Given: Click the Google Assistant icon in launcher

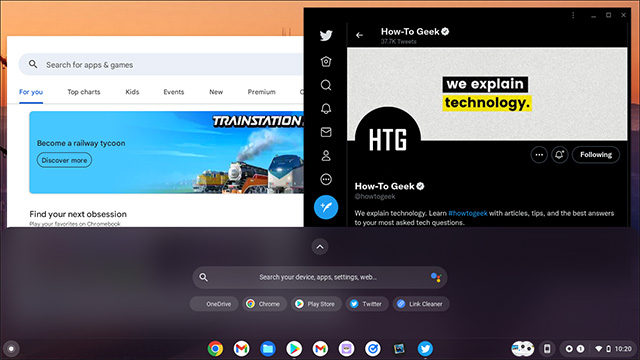Looking at the screenshot, I should click(436, 277).
